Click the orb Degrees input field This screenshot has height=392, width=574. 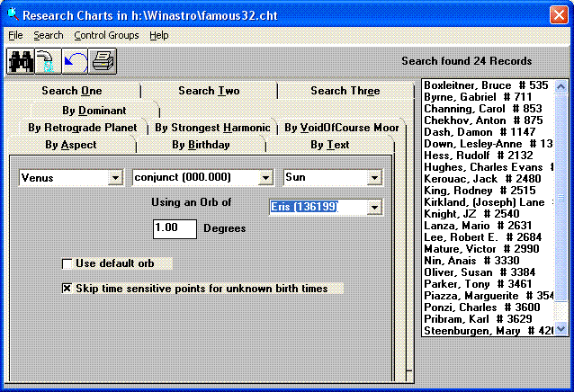(175, 228)
